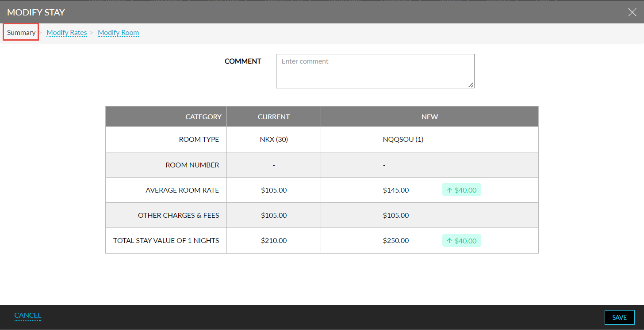Click the OTHER CHARGES & FEES row label
The height and width of the screenshot is (330, 644).
(178, 216)
